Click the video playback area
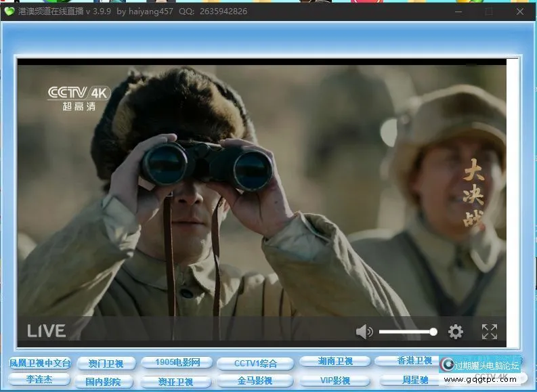 [x=261, y=190]
